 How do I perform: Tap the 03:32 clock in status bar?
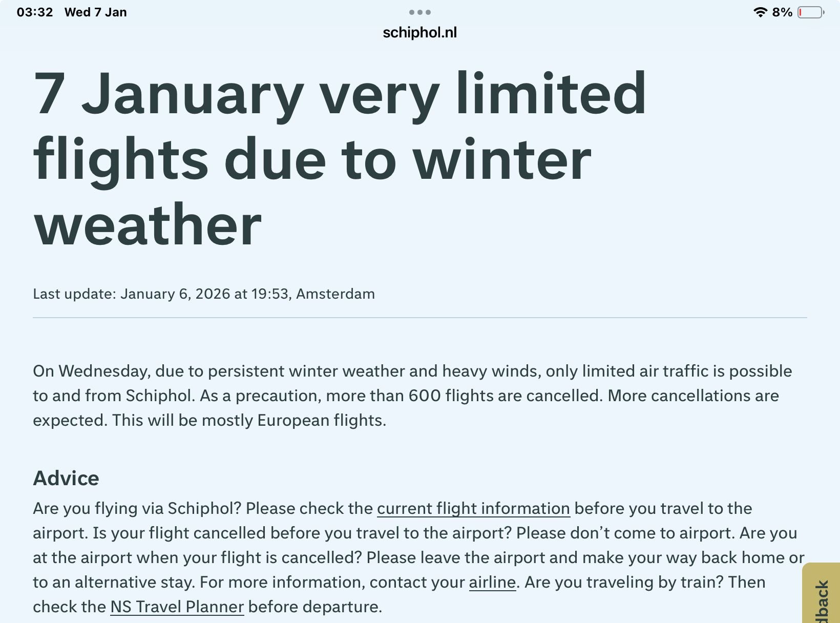[35, 12]
